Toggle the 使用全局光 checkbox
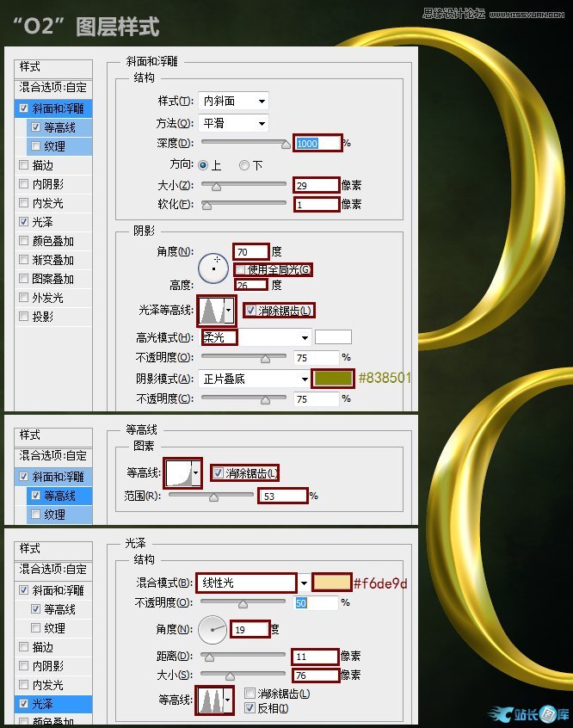573x728 pixels. click(x=239, y=269)
